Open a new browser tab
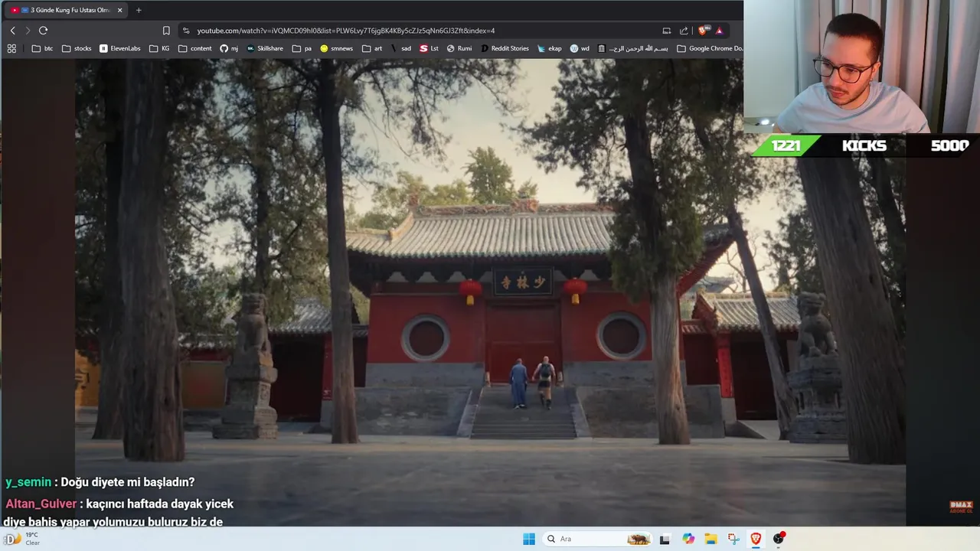 (x=139, y=10)
